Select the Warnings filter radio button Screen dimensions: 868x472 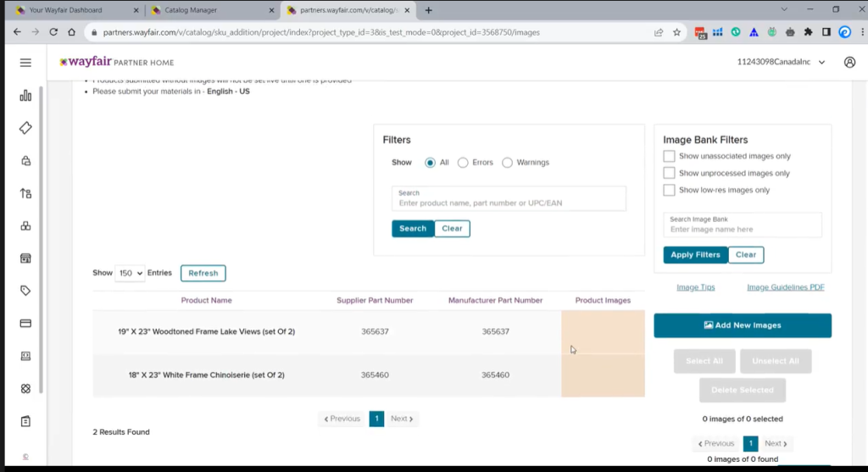point(507,163)
